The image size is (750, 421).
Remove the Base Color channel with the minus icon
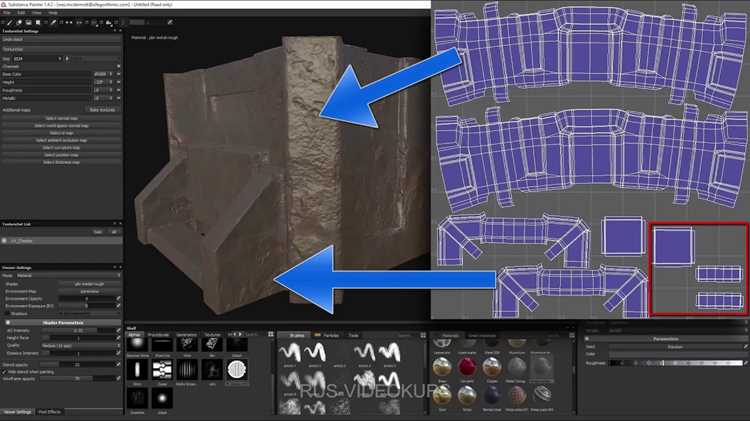pyautogui.click(x=119, y=74)
